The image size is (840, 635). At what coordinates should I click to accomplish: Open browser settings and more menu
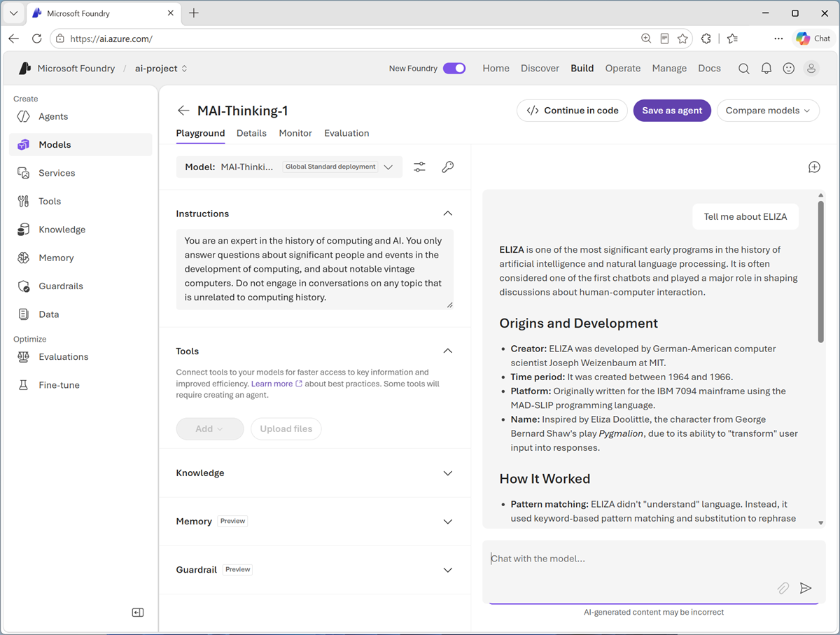click(x=778, y=39)
